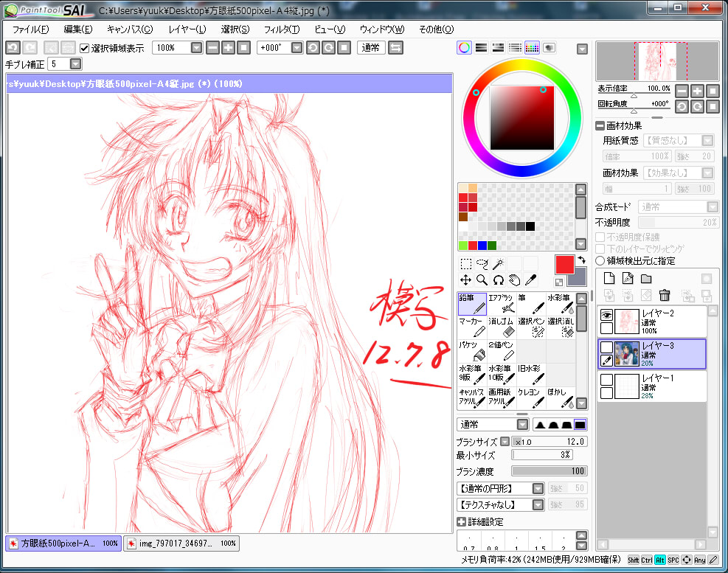Select the lasso selection tool

[482, 264]
